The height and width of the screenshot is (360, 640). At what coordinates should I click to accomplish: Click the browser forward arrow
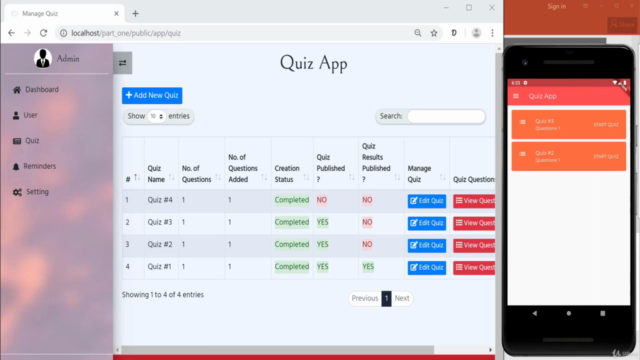(x=27, y=33)
